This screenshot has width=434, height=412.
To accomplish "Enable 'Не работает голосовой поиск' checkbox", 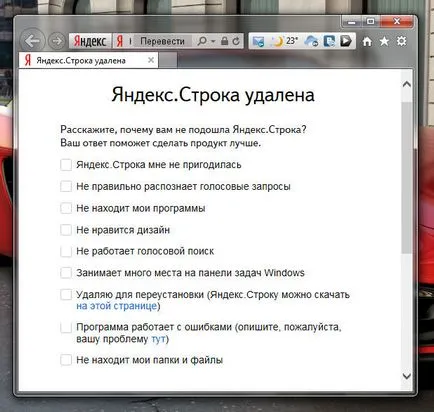I will coord(66,251).
